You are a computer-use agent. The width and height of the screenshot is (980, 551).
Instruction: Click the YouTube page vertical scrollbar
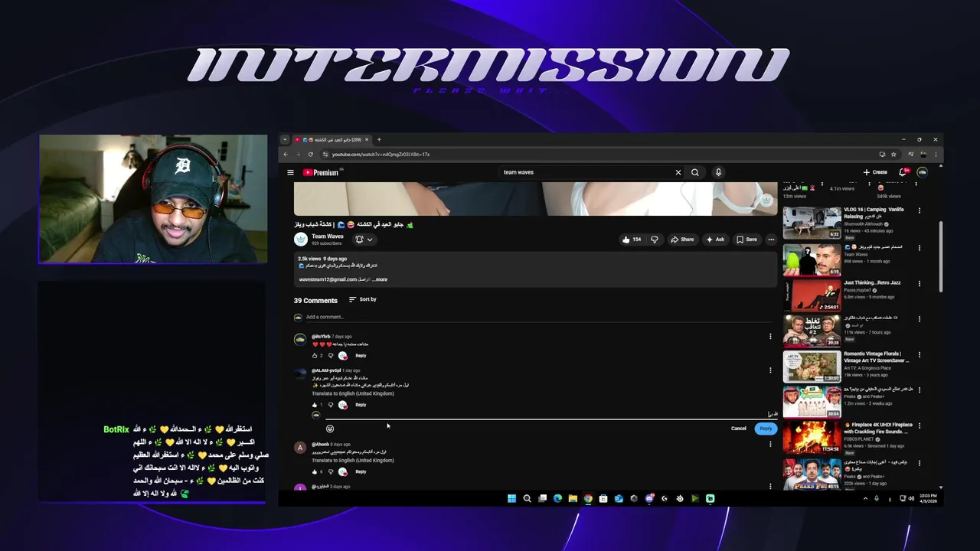pyautogui.click(x=941, y=256)
